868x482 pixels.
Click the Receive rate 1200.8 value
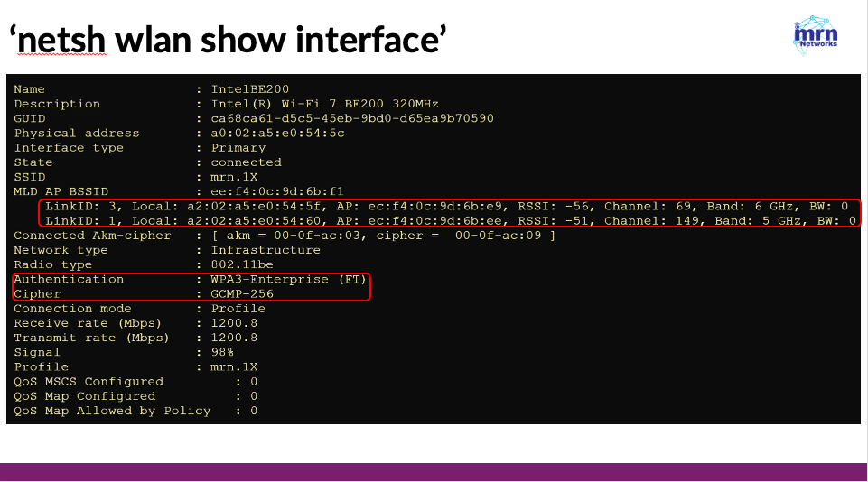point(234,323)
